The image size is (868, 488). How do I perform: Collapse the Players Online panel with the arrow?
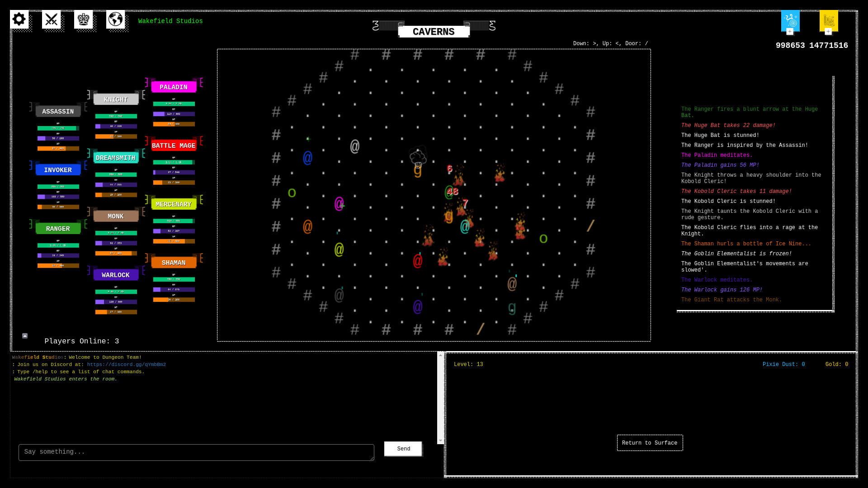pos(24,336)
